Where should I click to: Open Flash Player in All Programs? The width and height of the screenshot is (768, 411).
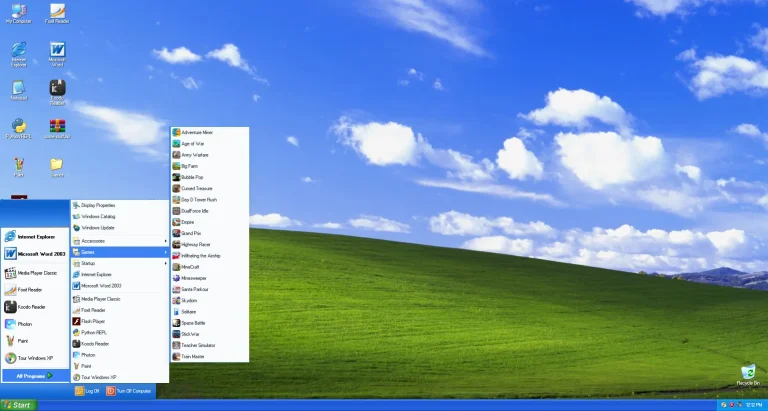coord(120,321)
